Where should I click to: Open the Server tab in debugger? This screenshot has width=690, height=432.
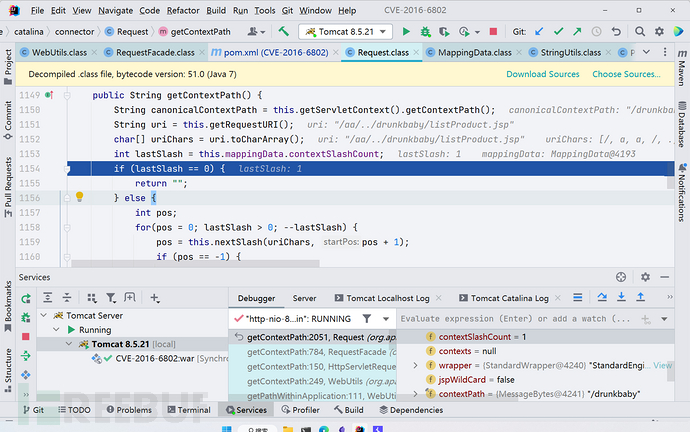[304, 298]
